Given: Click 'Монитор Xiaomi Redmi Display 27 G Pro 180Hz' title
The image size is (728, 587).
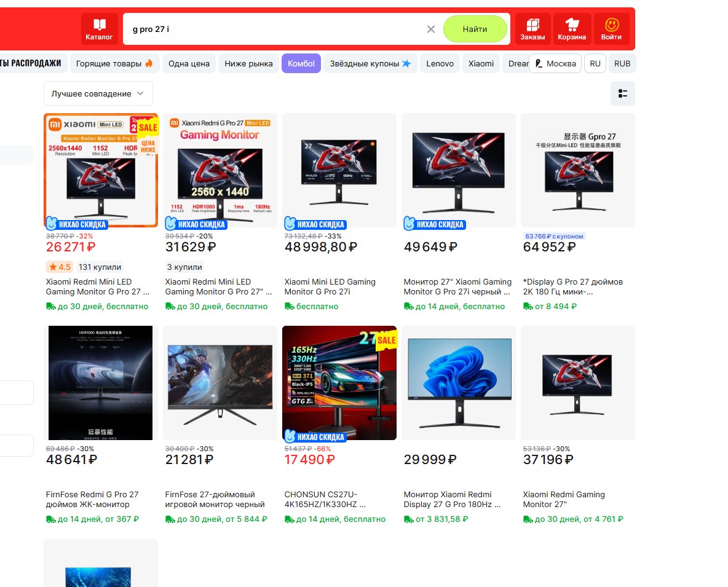Looking at the screenshot, I should 452,499.
